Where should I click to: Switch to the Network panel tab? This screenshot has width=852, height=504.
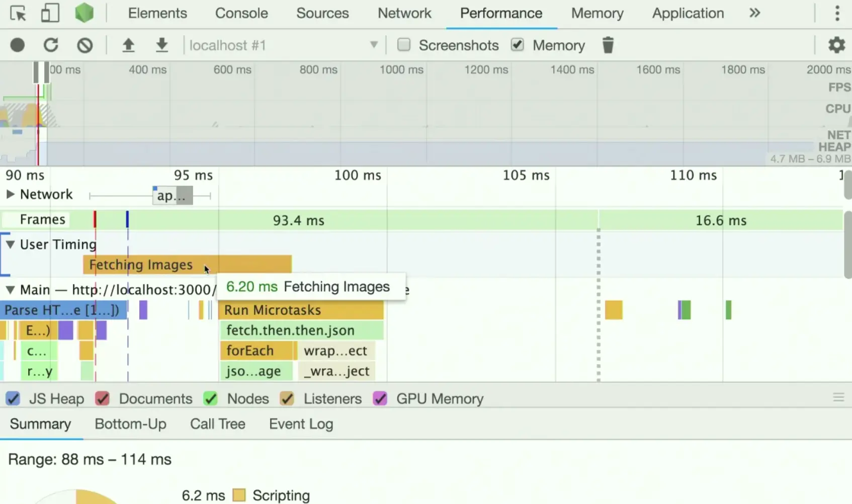pyautogui.click(x=404, y=13)
